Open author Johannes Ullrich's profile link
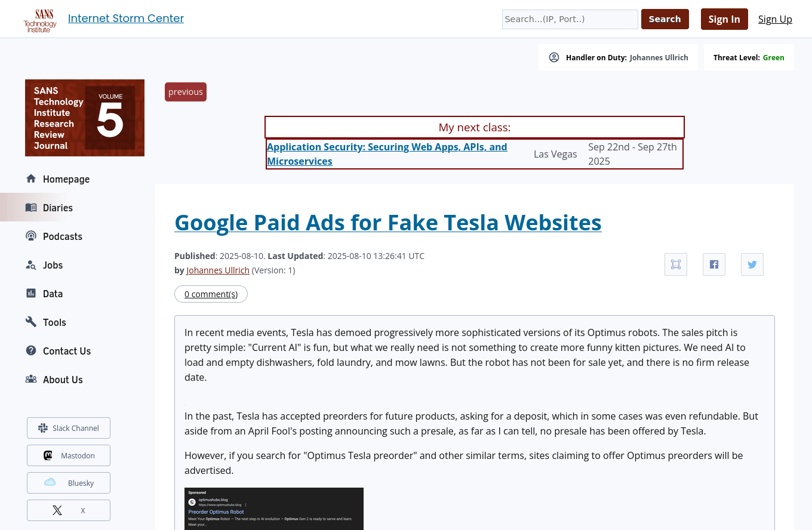 [x=218, y=270]
